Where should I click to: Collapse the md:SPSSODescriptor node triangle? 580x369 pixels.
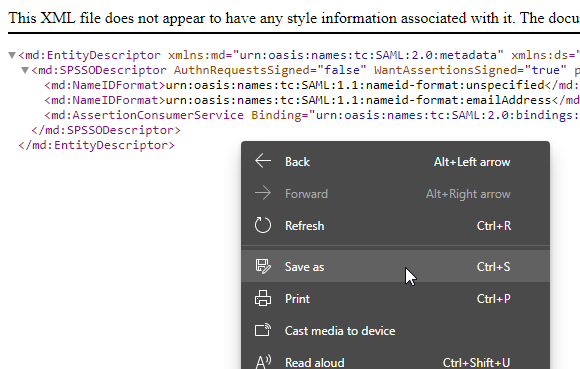point(25,70)
